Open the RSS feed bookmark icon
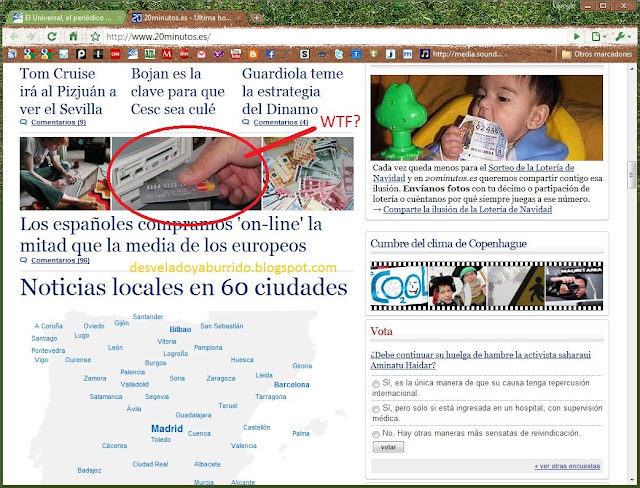The width and height of the screenshot is (640, 488). (x=11, y=54)
